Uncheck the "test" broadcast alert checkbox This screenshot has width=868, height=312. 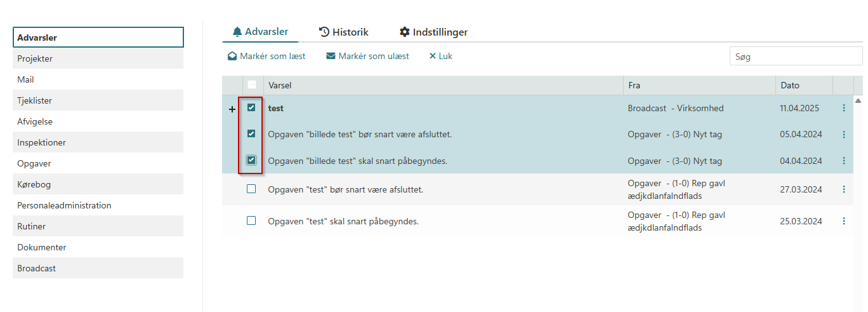coord(251,108)
